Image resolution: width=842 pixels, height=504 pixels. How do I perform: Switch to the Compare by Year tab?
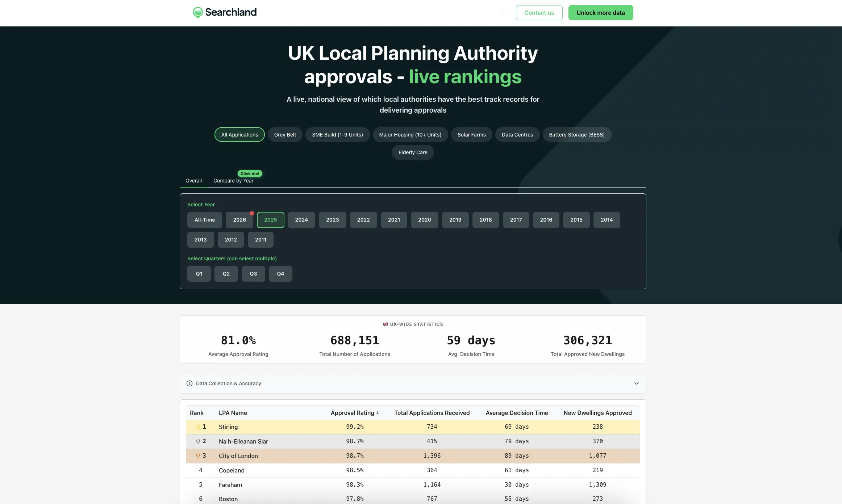(233, 181)
